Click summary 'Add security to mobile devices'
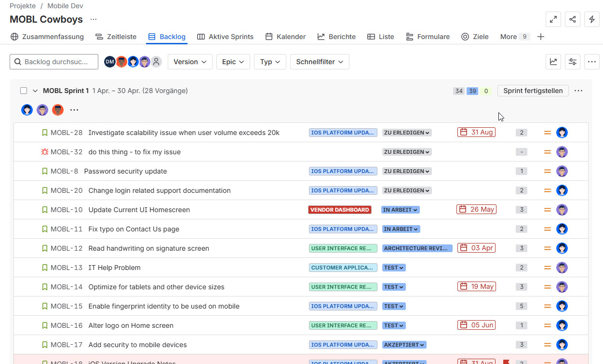Image resolution: width=603 pixels, height=364 pixels. click(138, 345)
